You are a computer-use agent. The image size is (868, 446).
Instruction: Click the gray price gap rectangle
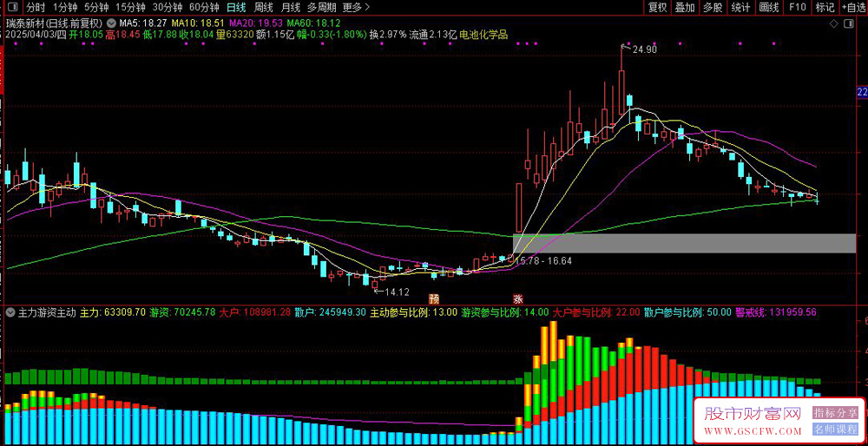click(x=684, y=244)
